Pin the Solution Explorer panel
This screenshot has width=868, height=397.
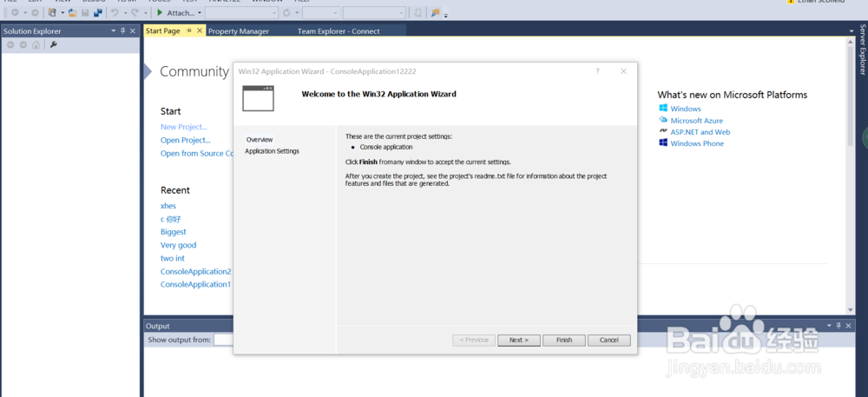click(123, 31)
